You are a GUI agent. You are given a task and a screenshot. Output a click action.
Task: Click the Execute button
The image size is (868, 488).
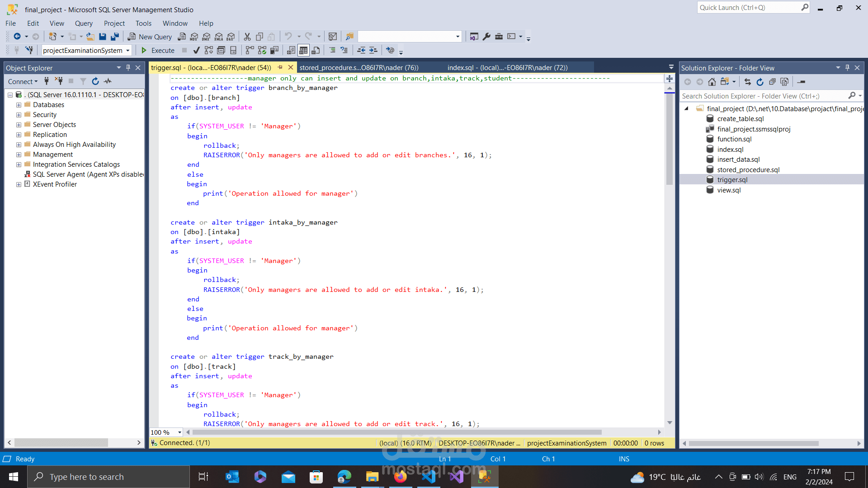click(158, 50)
